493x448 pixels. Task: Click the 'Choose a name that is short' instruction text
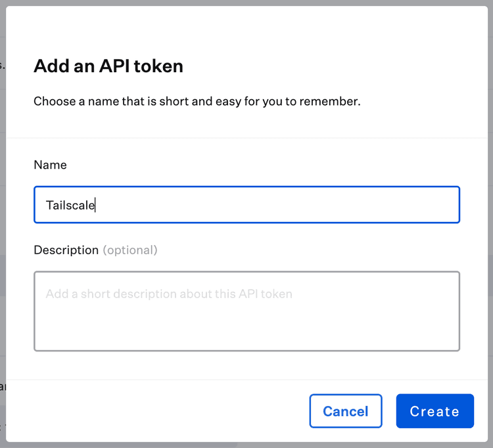pos(197,101)
